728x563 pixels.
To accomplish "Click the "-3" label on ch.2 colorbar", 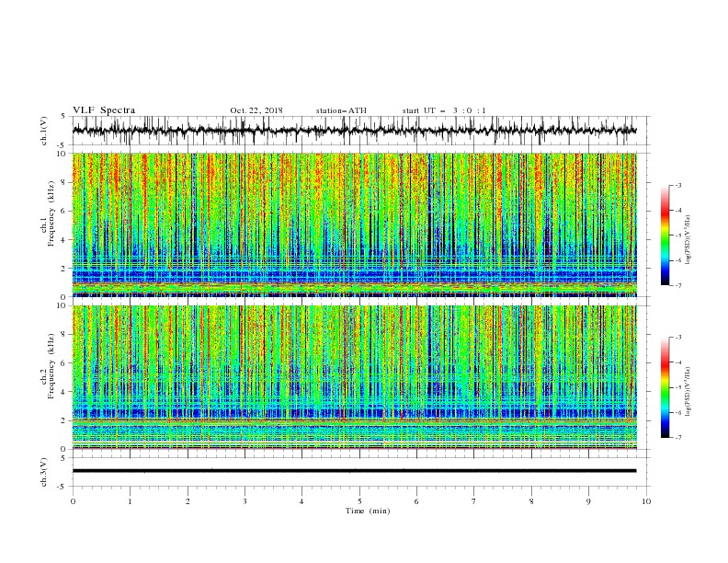I will (x=677, y=338).
